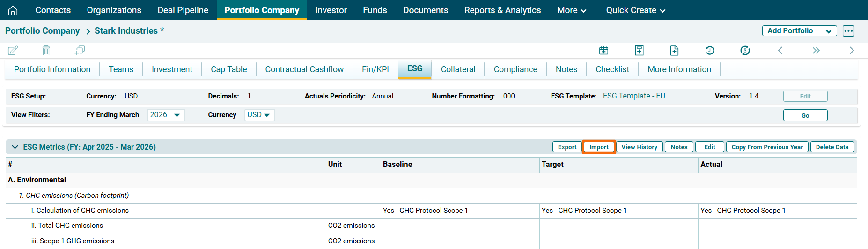Screen dimensions: 868x249
Task: Click the add calendar event icon
Action: (604, 50)
